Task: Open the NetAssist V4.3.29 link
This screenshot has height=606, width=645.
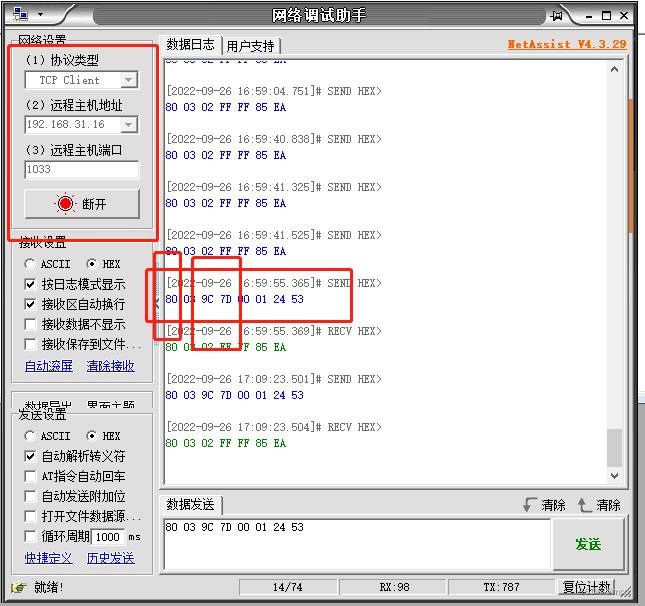Action: click(567, 44)
